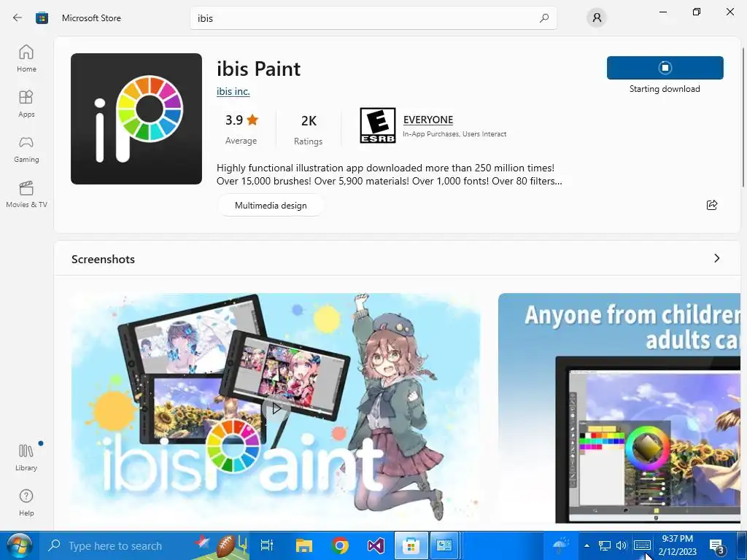Image resolution: width=747 pixels, height=560 pixels.
Task: Click the weather umbrella tray icon
Action: click(561, 545)
